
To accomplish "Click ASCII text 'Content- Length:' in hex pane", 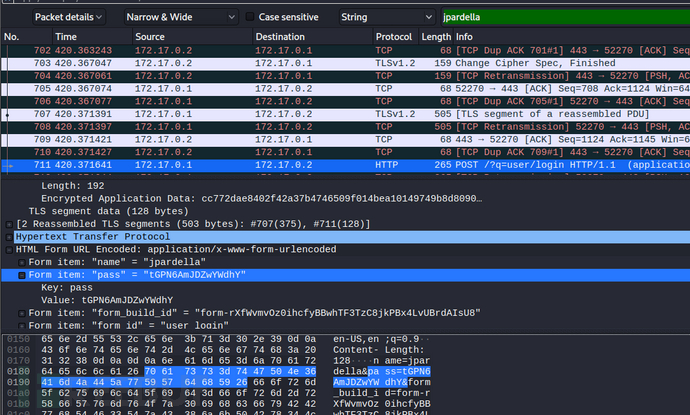I will tap(378, 350).
